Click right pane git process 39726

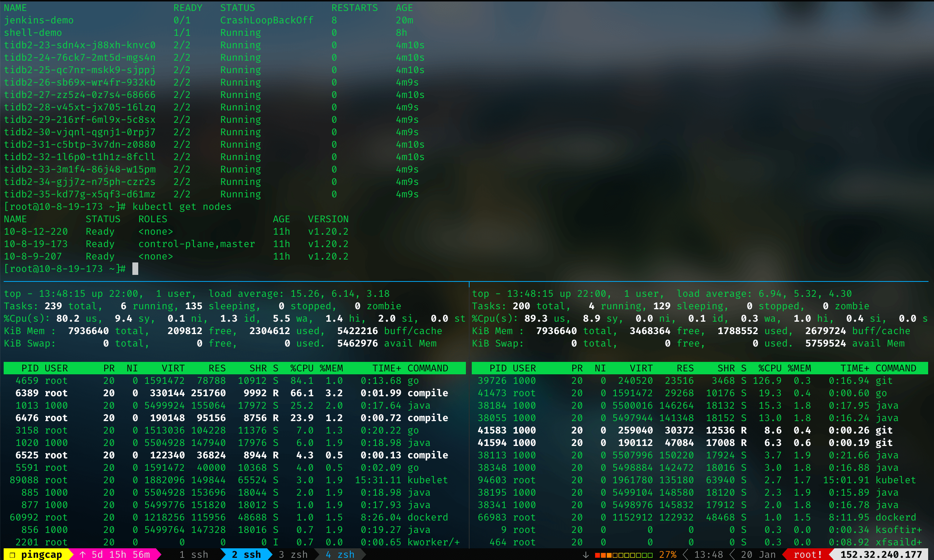point(700,381)
